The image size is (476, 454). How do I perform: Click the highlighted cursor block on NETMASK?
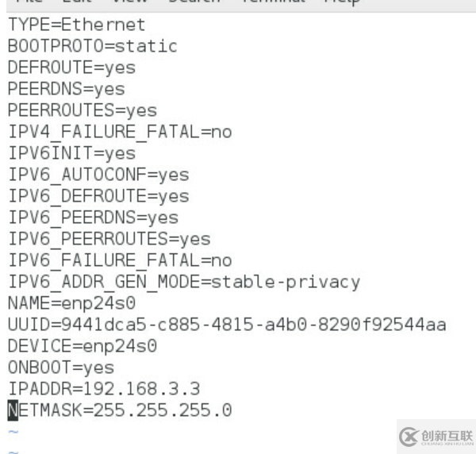[13, 410]
